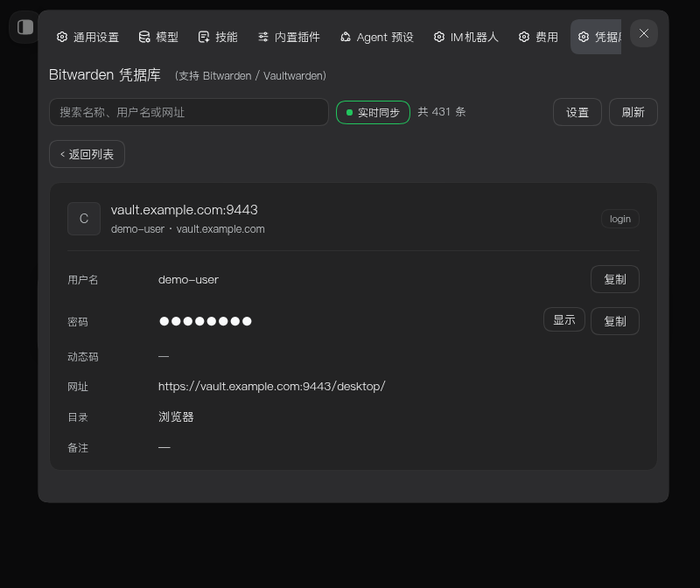Viewport: 700px width, 588px height.
Task: Go back with 返回列表
Action: point(87,155)
